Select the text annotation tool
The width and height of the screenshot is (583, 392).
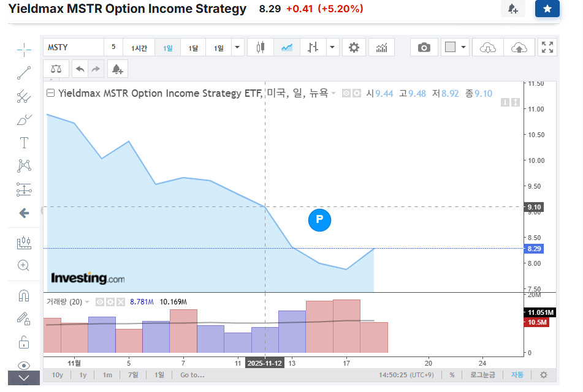coord(24,143)
